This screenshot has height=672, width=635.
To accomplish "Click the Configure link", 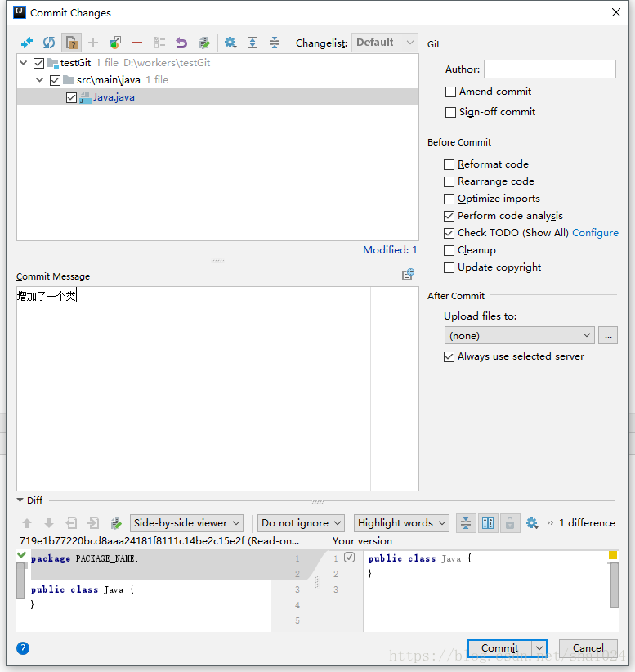I will pos(595,233).
